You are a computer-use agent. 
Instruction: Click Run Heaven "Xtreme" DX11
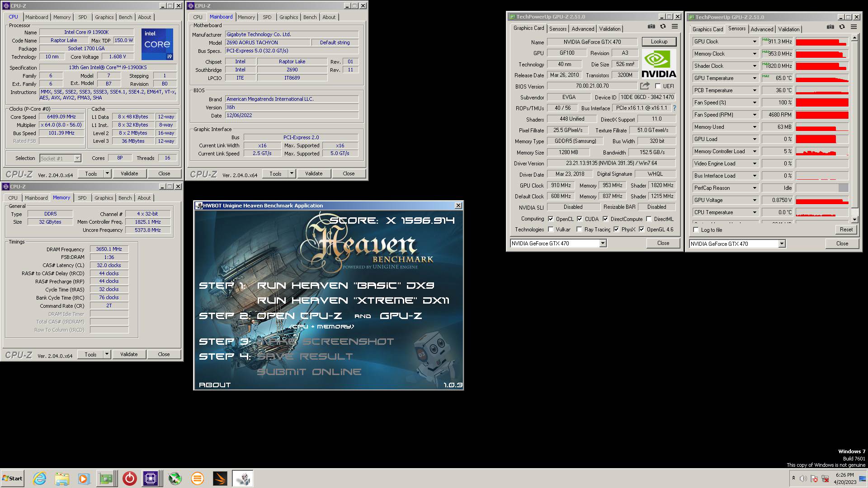[x=353, y=300]
